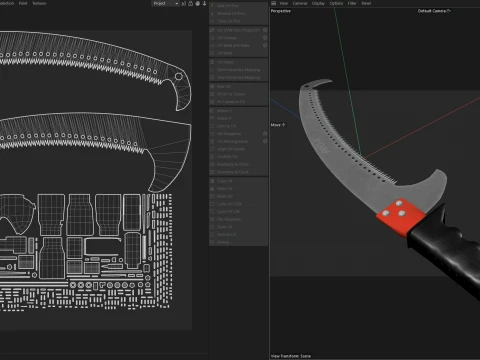
Task: Click Start Interactive Mapping icon
Action: click(212, 70)
